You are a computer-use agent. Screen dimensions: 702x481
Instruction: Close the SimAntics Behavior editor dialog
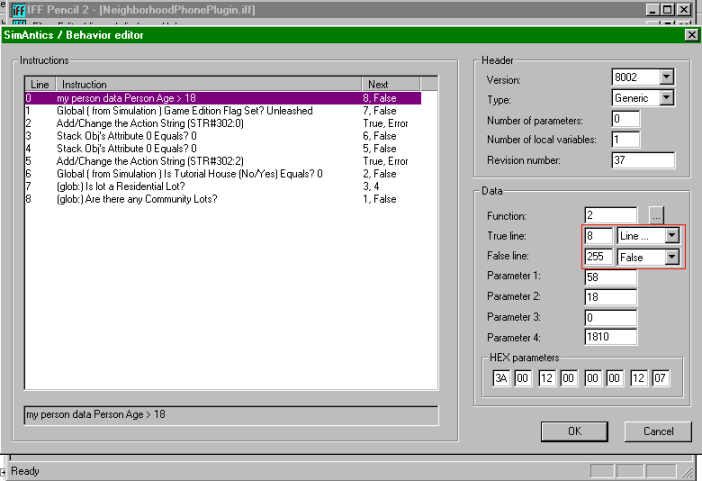click(690, 35)
